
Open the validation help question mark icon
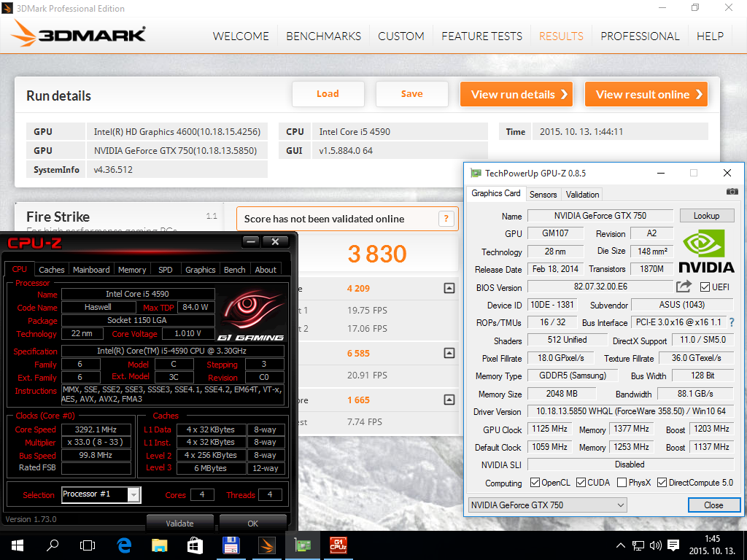coord(446,219)
